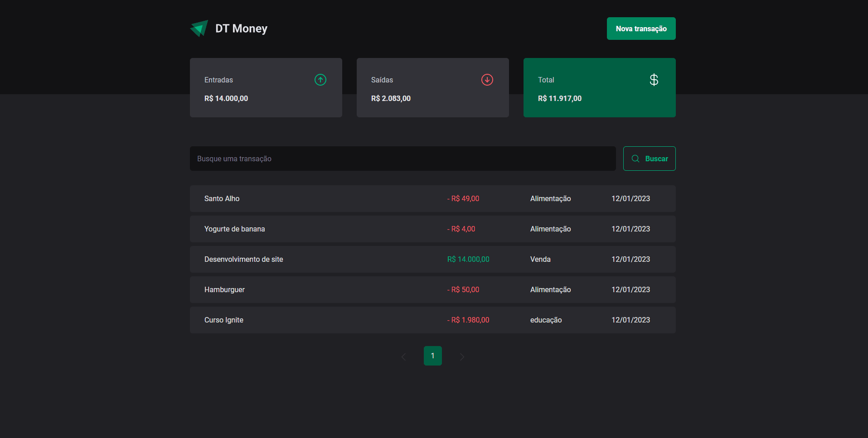Go to next page with right chevron

coord(462,357)
